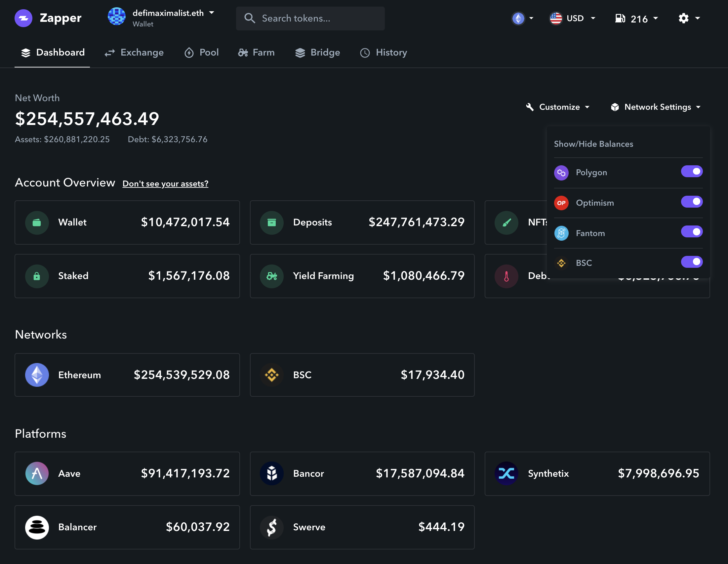Viewport: 728px width, 564px height.
Task: Open the header network selector arrow
Action: [531, 18]
